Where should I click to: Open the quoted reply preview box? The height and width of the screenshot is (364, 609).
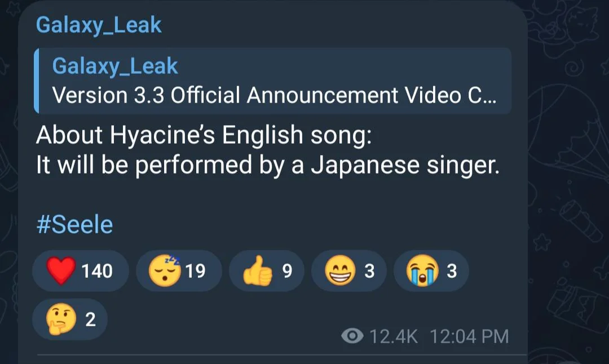point(273,81)
